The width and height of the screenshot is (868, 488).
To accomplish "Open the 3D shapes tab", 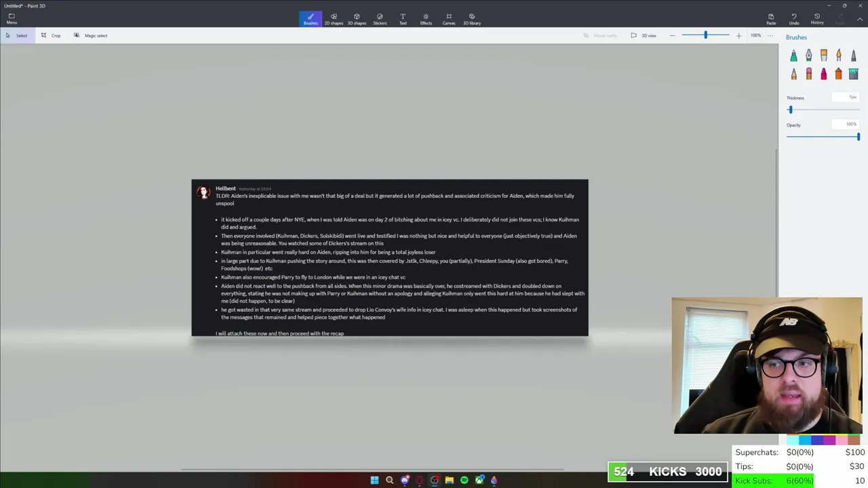I will (x=357, y=19).
